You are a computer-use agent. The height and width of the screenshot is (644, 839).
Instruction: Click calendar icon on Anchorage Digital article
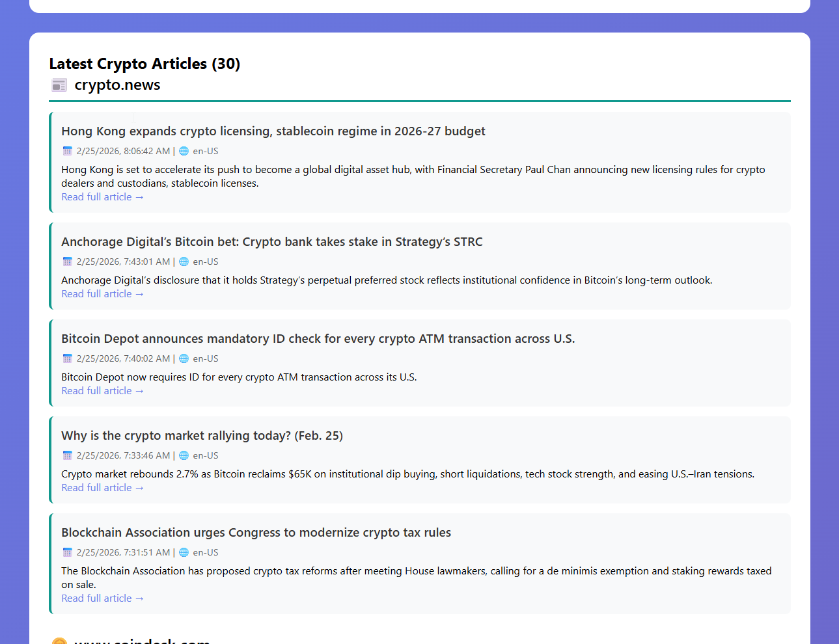coord(67,262)
